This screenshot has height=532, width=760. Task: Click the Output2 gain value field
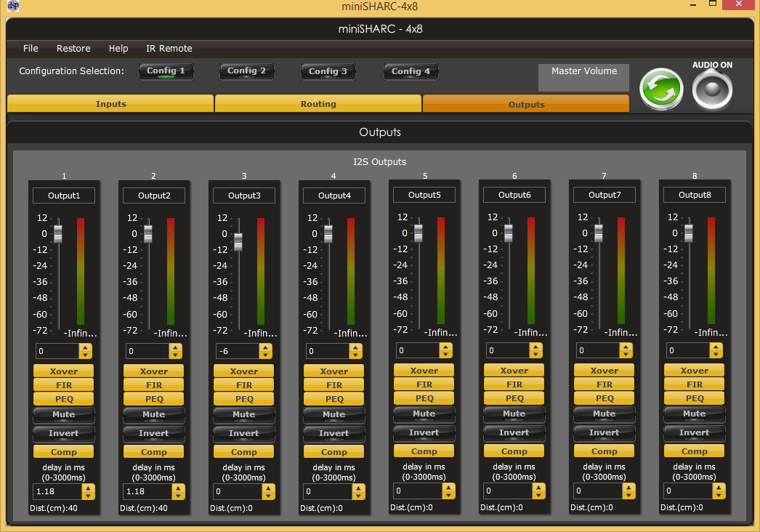pos(147,351)
